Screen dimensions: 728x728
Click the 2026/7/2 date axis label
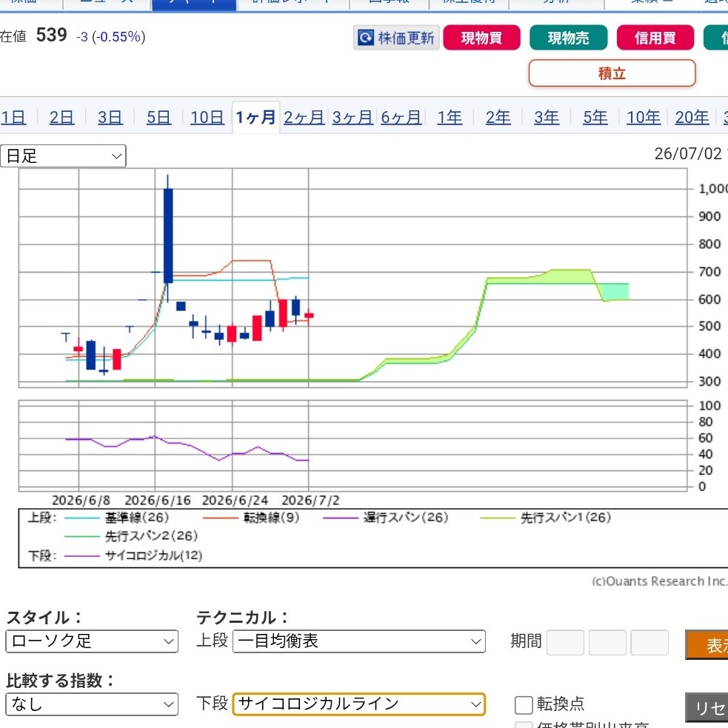tap(310, 501)
